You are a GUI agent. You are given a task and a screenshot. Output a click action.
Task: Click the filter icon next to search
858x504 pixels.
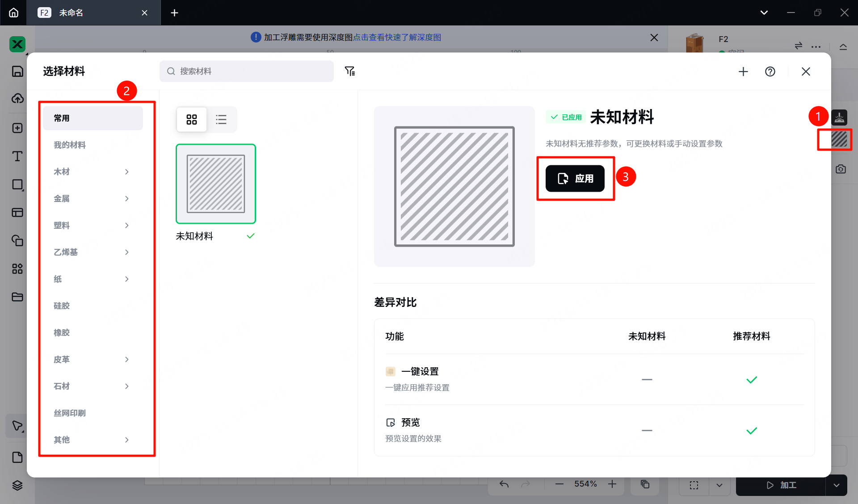point(349,71)
